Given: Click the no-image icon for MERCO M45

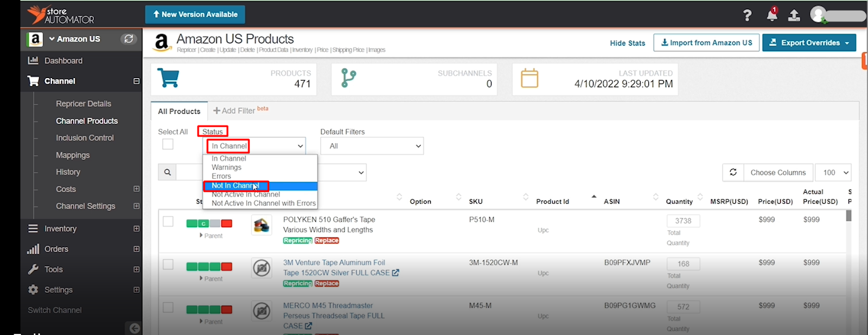Looking at the screenshot, I should point(261,311).
